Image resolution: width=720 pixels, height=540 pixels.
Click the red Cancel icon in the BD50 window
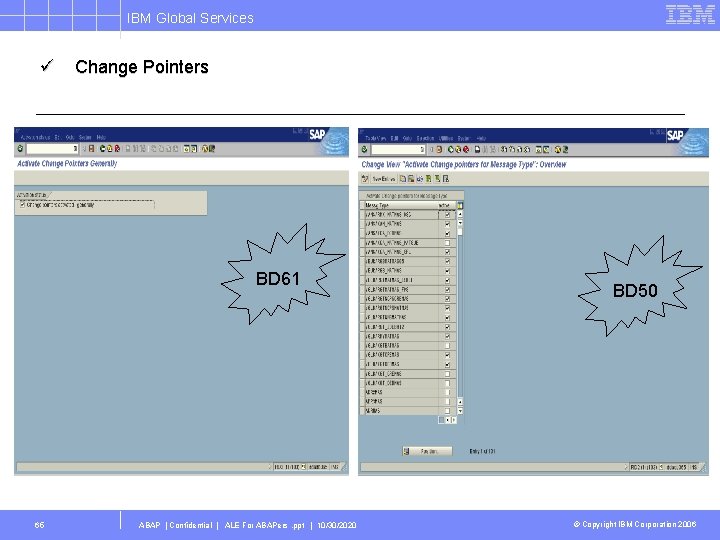pos(466,149)
